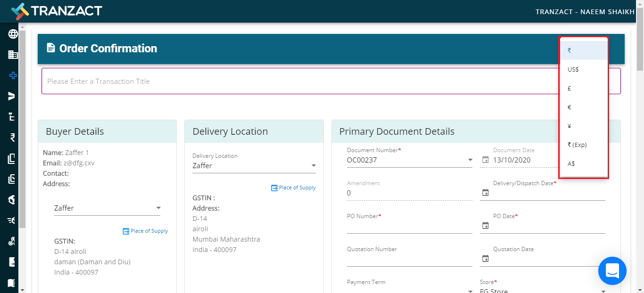Click the Quotation Number input field
644x293 pixels.
click(x=410, y=259)
